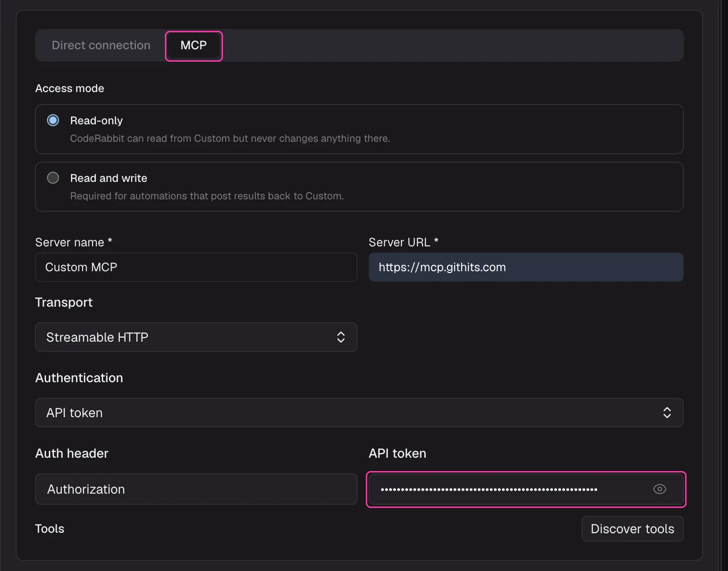Click the 'API token' label above the masked field
The height and width of the screenshot is (571, 728).
tap(398, 453)
